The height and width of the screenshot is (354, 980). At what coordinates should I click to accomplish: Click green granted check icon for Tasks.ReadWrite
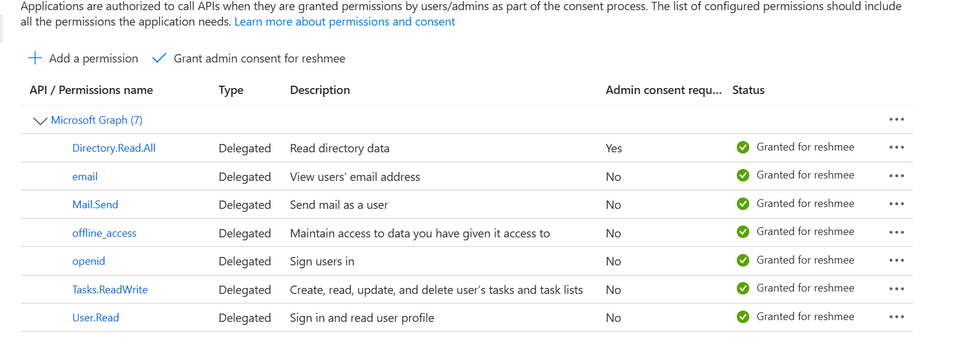pyautogui.click(x=743, y=288)
